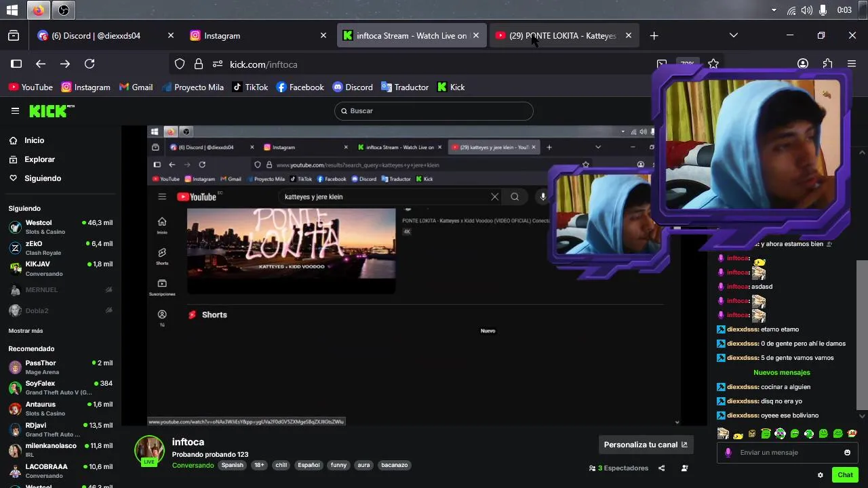Select the Firefox taskbar icon
Image resolution: width=868 pixels, height=488 pixels.
pos(38,10)
